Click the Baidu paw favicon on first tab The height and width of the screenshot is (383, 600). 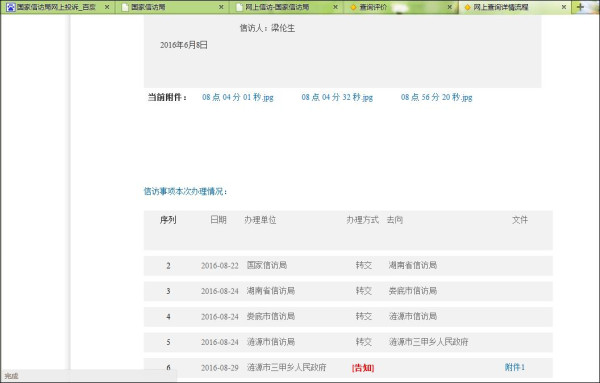tap(10, 7)
